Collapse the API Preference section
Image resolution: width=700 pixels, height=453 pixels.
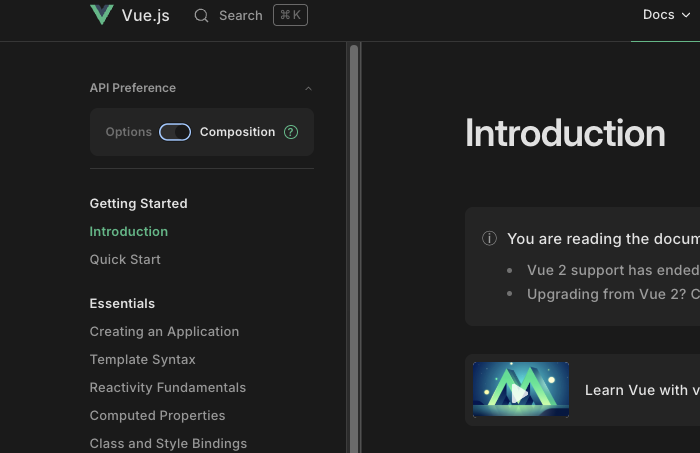[x=308, y=88]
